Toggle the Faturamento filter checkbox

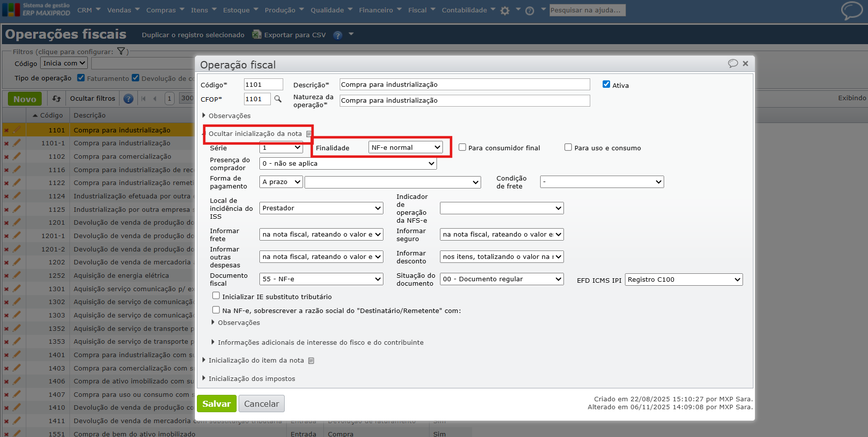(81, 78)
